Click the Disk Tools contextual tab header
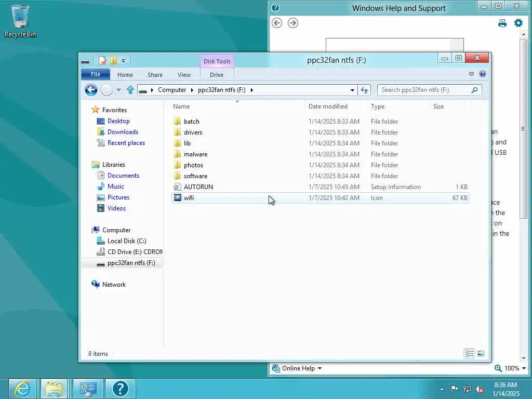This screenshot has height=399, width=532. (x=217, y=61)
